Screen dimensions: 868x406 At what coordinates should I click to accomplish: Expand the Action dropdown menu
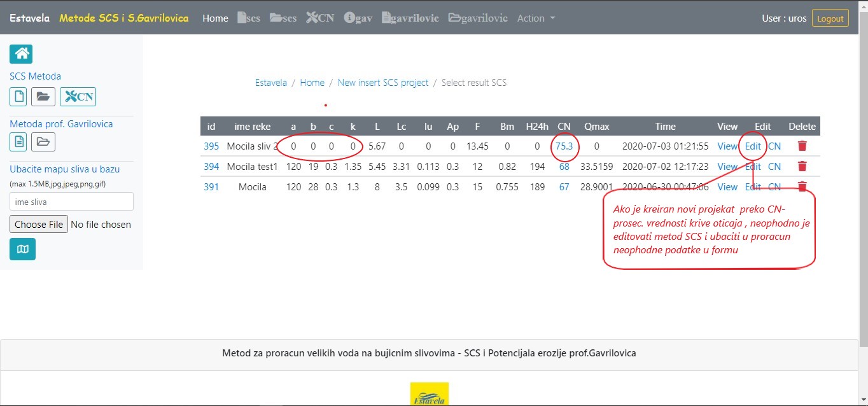(536, 18)
